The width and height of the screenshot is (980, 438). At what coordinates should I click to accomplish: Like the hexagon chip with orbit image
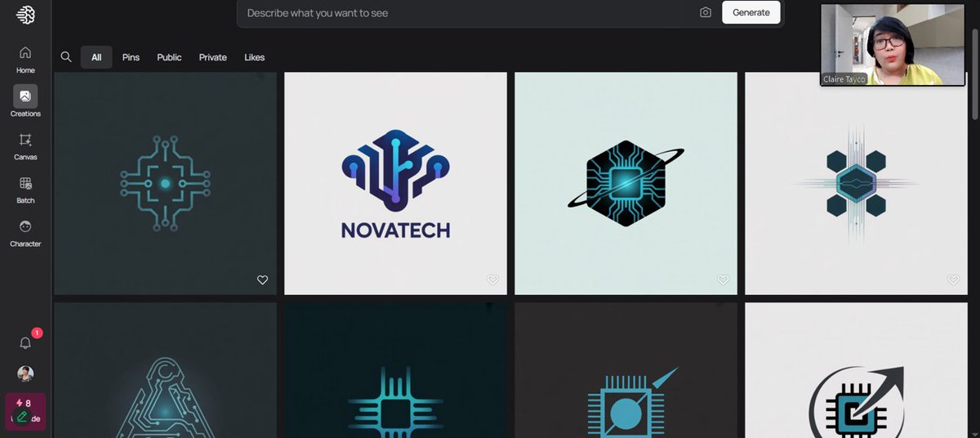(723, 279)
